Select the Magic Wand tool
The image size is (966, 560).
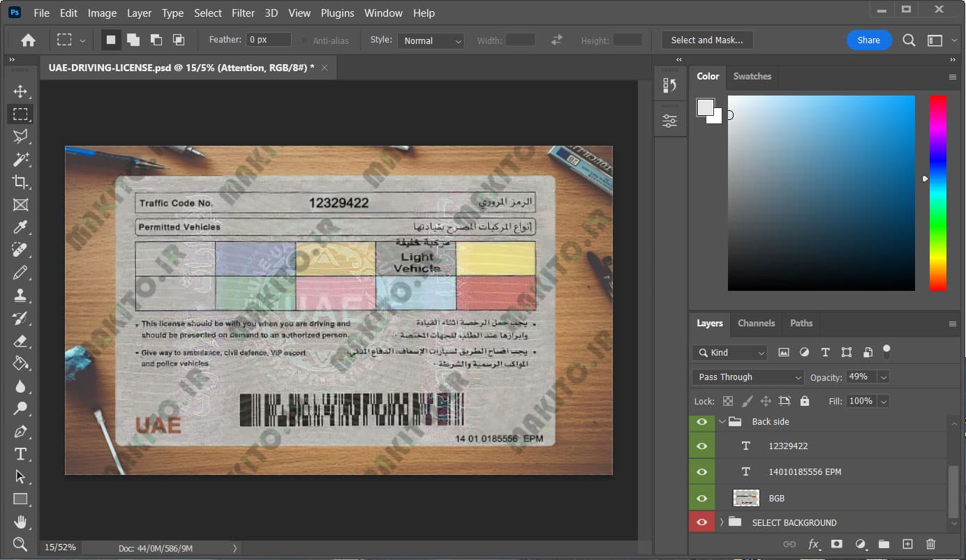point(20,160)
